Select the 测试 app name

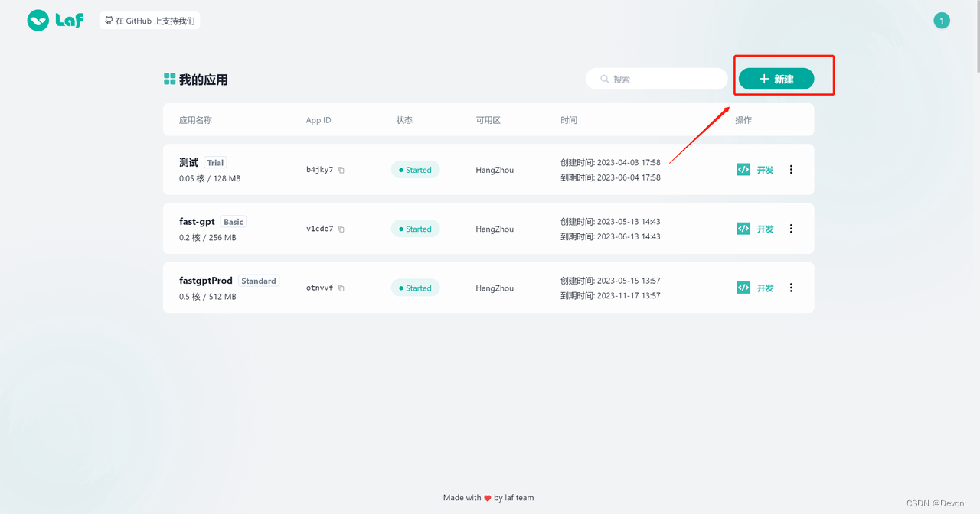point(188,162)
